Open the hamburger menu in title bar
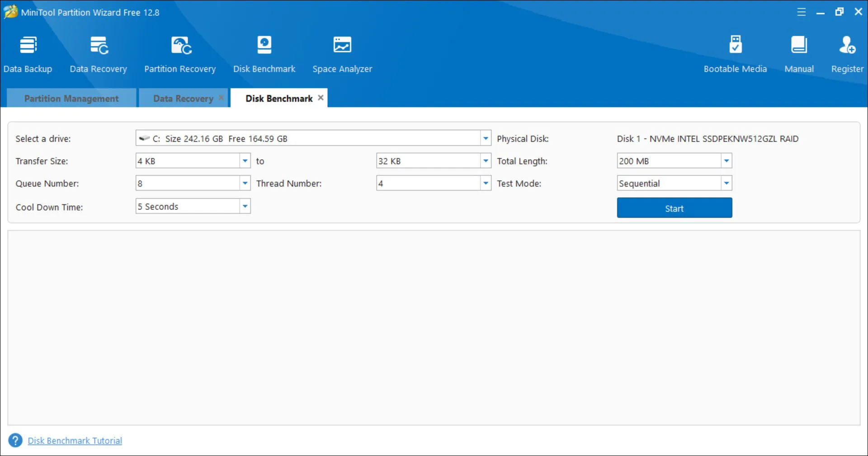This screenshot has width=868, height=456. (801, 12)
